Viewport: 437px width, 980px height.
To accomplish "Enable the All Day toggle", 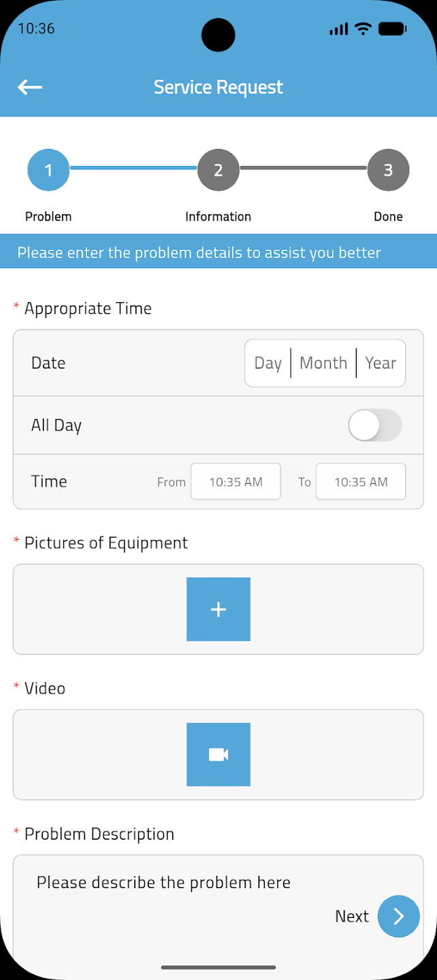I will pos(374,425).
